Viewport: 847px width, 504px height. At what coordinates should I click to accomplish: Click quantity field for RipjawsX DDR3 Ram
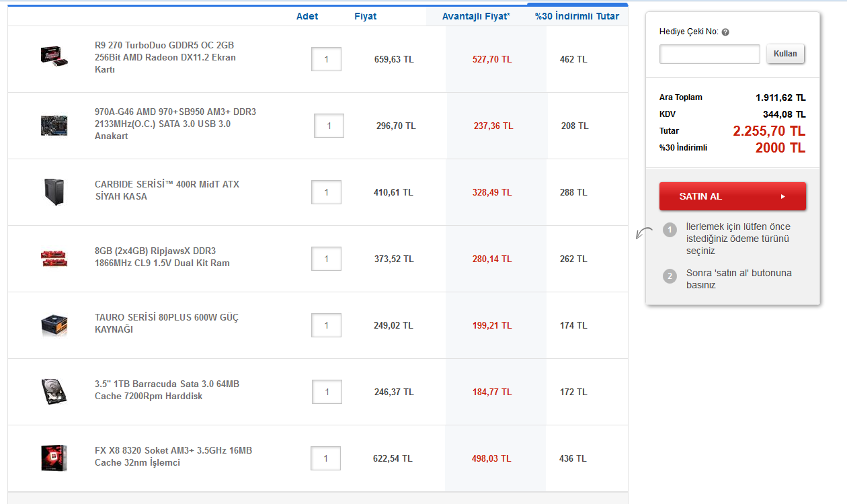pyautogui.click(x=326, y=259)
